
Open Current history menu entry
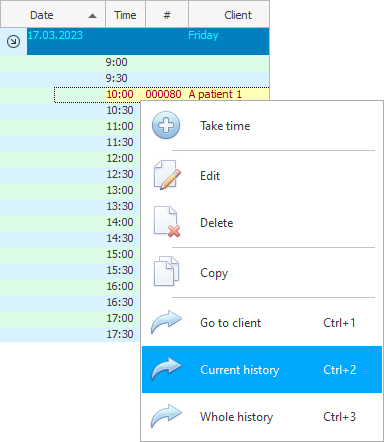point(262,369)
